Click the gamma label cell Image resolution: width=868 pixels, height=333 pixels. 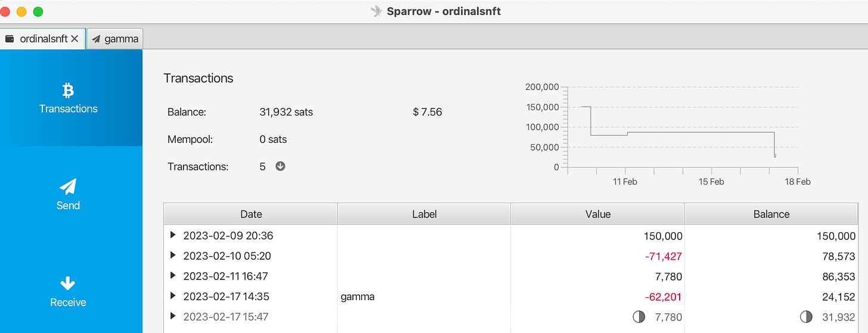pos(358,296)
